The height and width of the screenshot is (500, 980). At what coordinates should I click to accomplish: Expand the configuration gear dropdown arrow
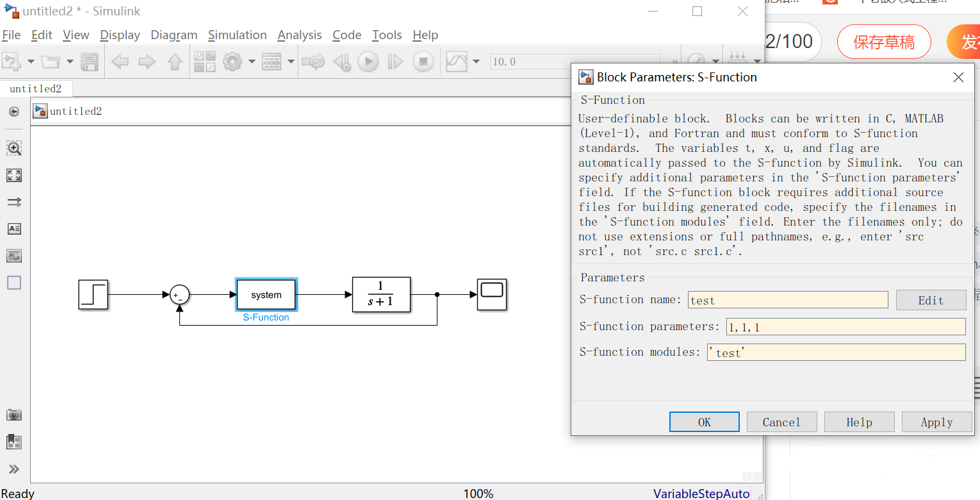point(252,62)
